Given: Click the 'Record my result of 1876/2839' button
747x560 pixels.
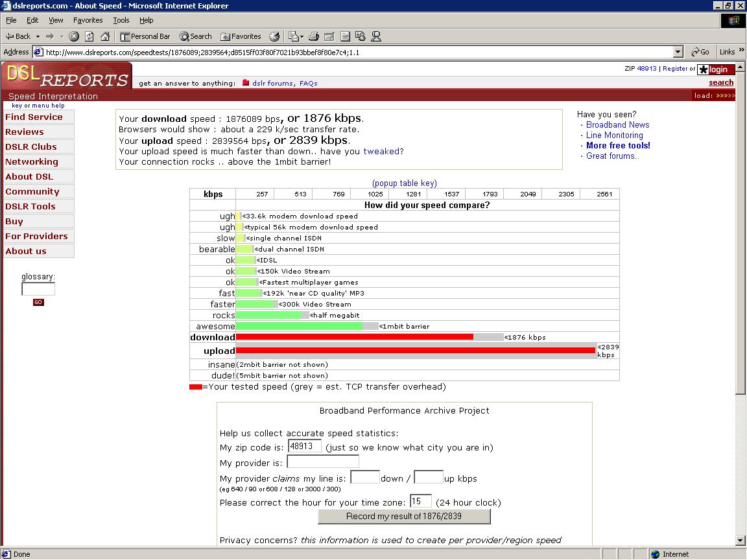Looking at the screenshot, I should [404, 516].
